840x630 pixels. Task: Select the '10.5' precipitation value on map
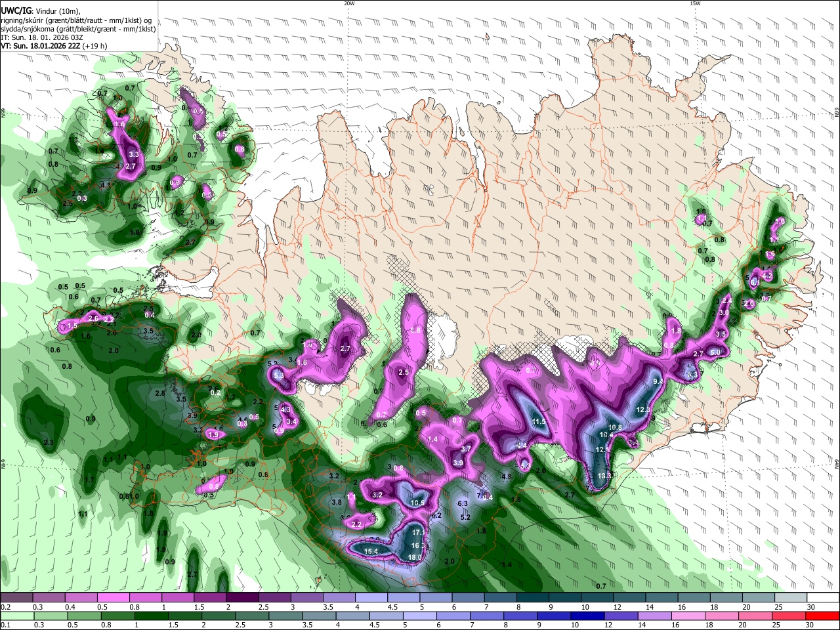(x=417, y=503)
